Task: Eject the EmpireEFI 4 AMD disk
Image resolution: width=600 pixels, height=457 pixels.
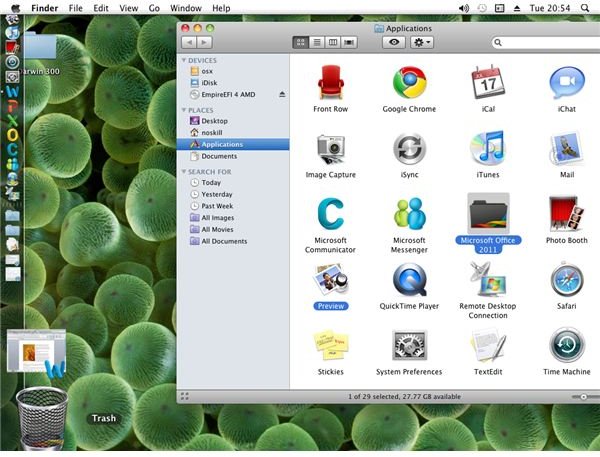Action: coord(282,94)
